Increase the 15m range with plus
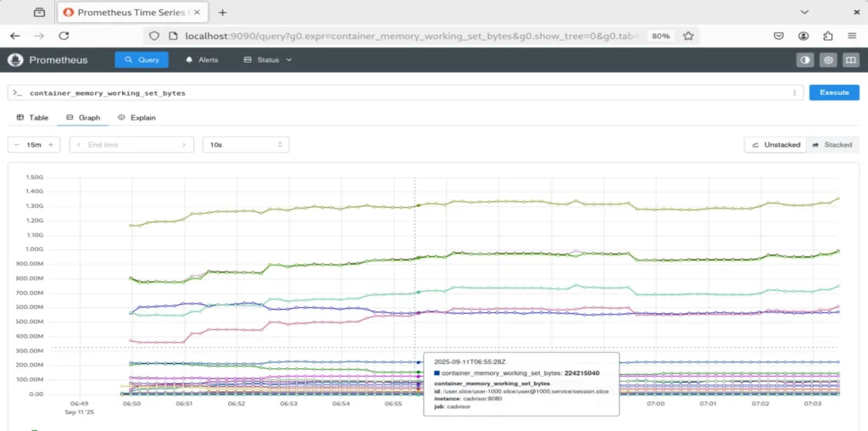 point(51,145)
